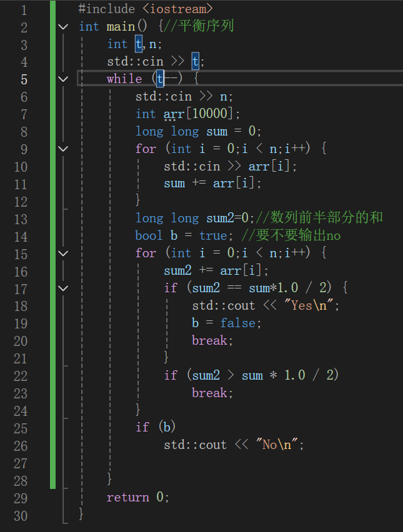
Task: Click line number 26 in the gutter
Action: pos(21,446)
